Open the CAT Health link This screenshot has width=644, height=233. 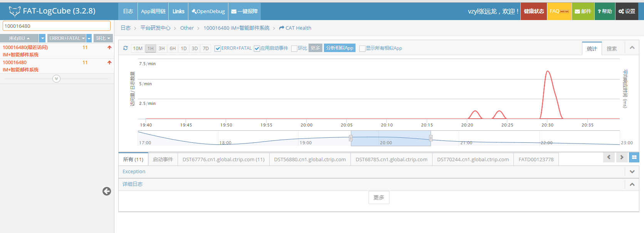295,28
